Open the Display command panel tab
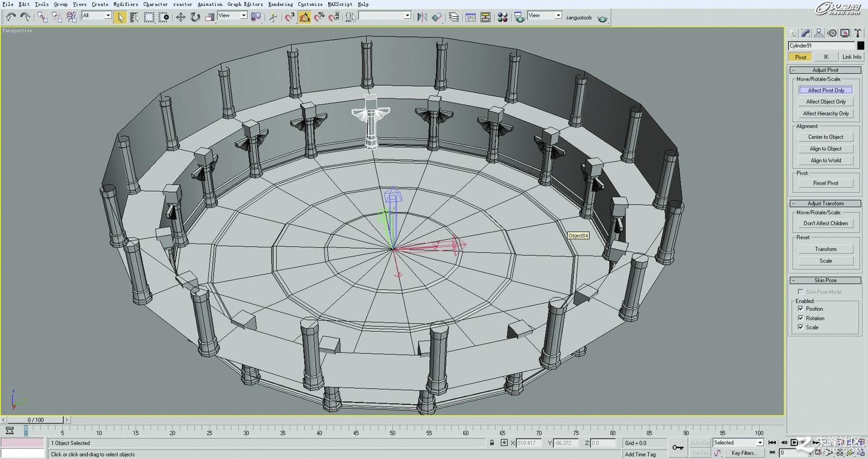Screen dimensions: 868x459 click(845, 33)
